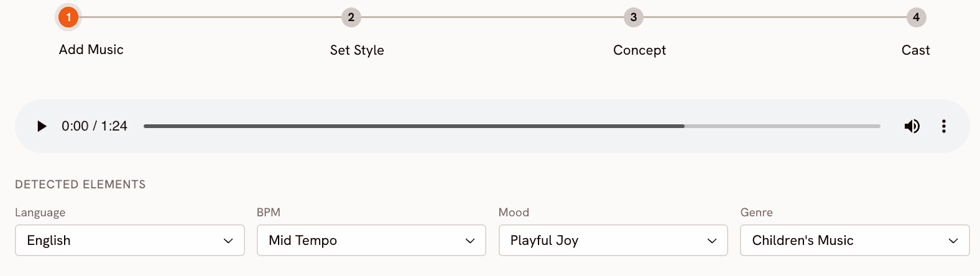Screen dimensions: 980x276
Task: Click the Add Music step label
Action: pyautogui.click(x=91, y=50)
